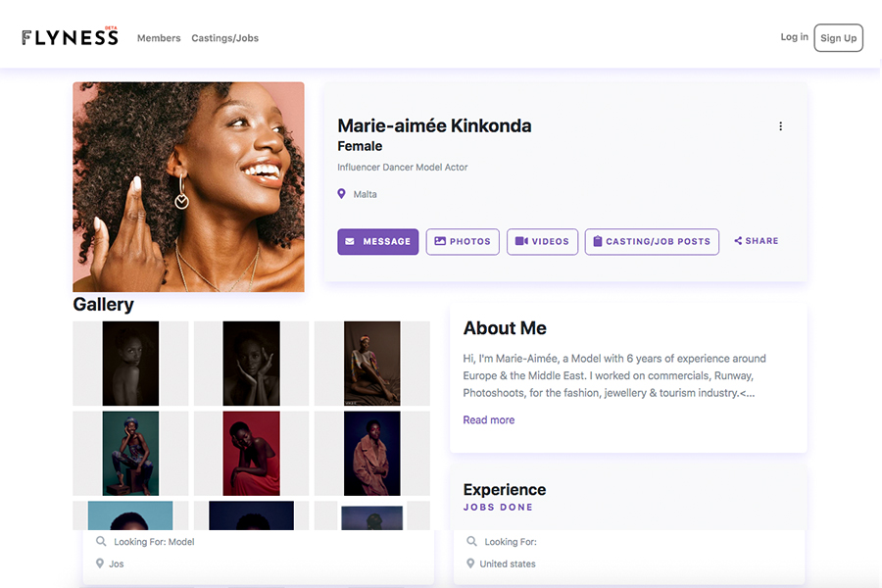Send a message with the Message button
Screen dimensions: 882x588
click(378, 241)
